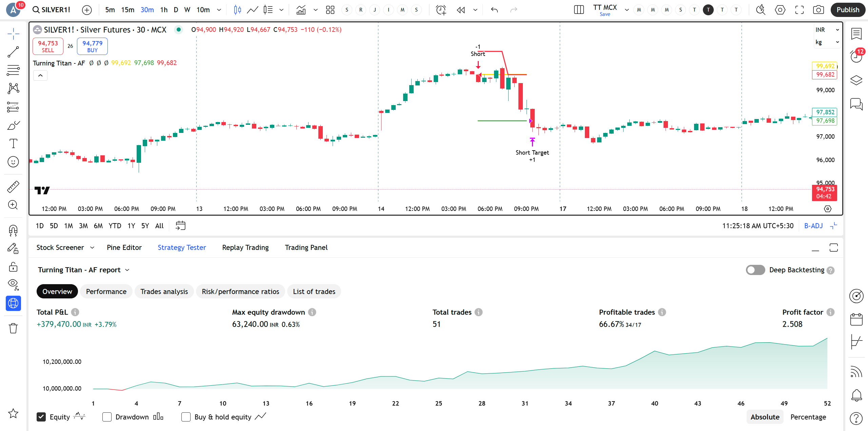Start bar replay mode
The width and height of the screenshot is (868, 431).
point(460,10)
